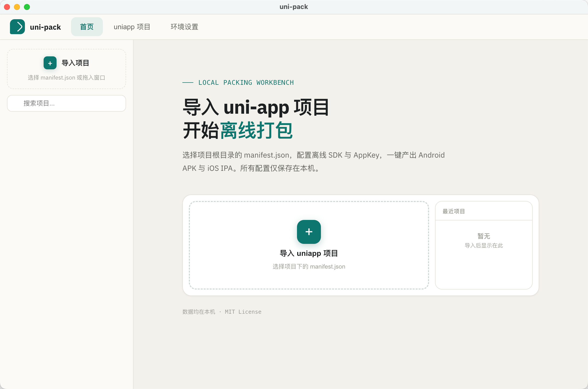
Task: Click the uni-pack logo icon
Action: [x=17, y=27]
